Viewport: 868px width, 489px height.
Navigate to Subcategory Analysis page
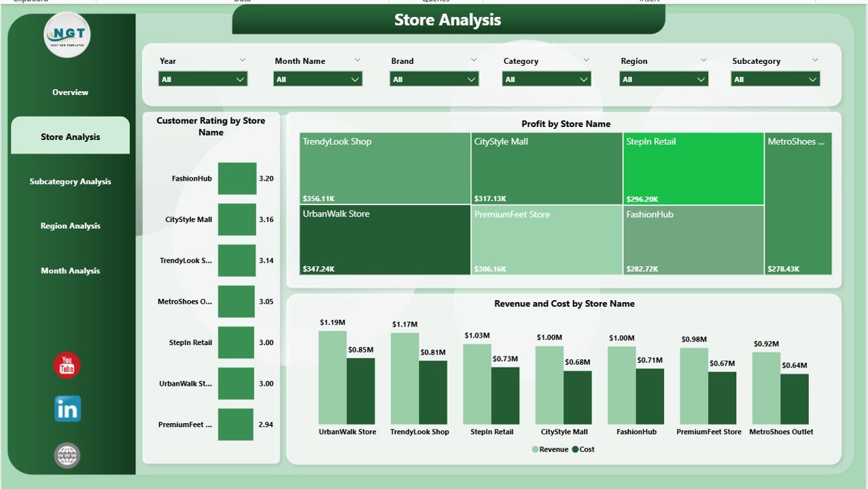pos(69,181)
